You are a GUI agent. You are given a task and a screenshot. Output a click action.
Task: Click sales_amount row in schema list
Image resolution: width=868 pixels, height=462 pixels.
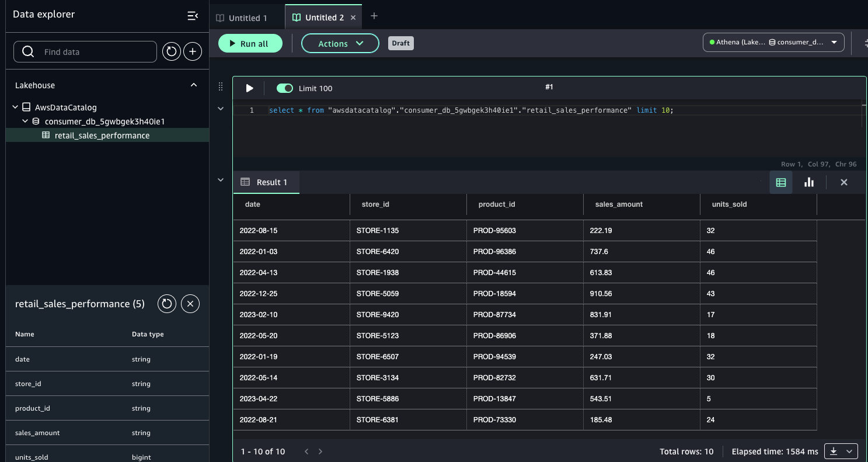click(x=107, y=433)
